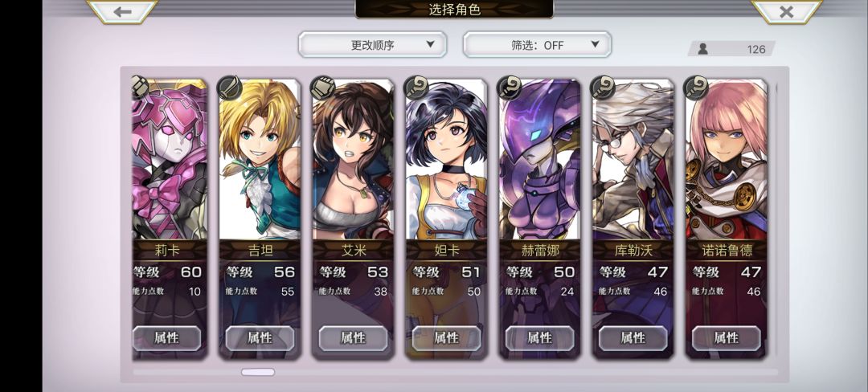Click the weapon type icon on 诺诺鲁德's card
The width and height of the screenshot is (868, 392).
point(695,88)
